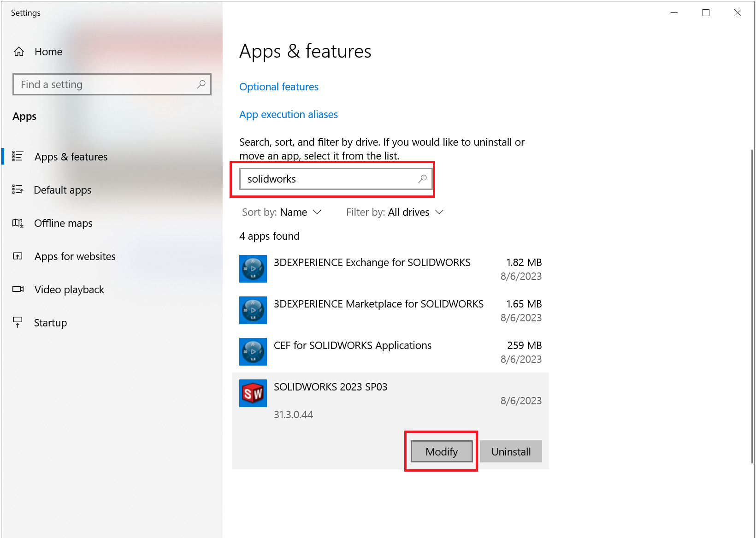Open the Sort by Name dropdown
This screenshot has width=756, height=538.
coord(282,212)
